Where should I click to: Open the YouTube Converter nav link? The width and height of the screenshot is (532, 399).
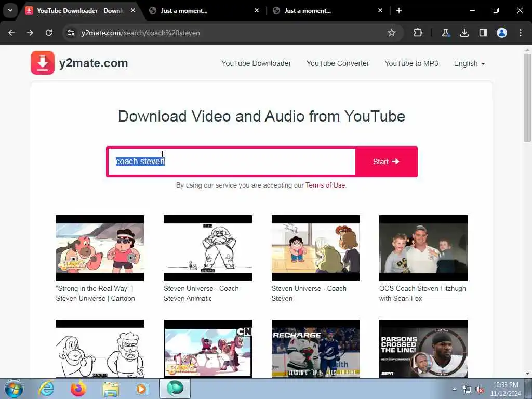(x=338, y=63)
